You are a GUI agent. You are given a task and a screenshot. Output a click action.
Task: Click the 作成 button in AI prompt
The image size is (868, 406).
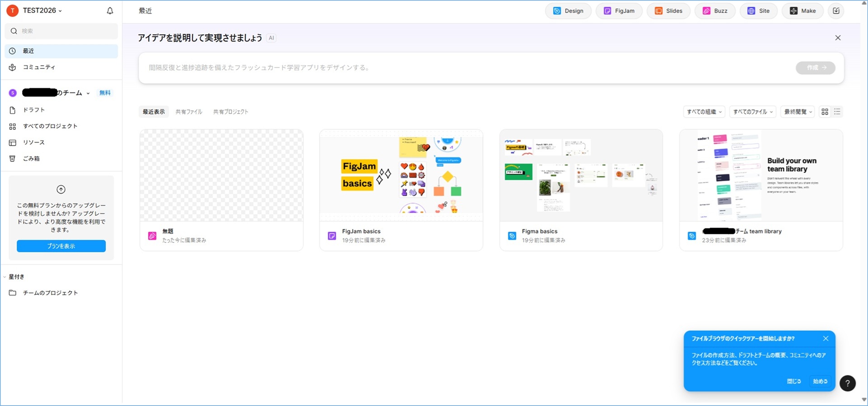click(816, 68)
